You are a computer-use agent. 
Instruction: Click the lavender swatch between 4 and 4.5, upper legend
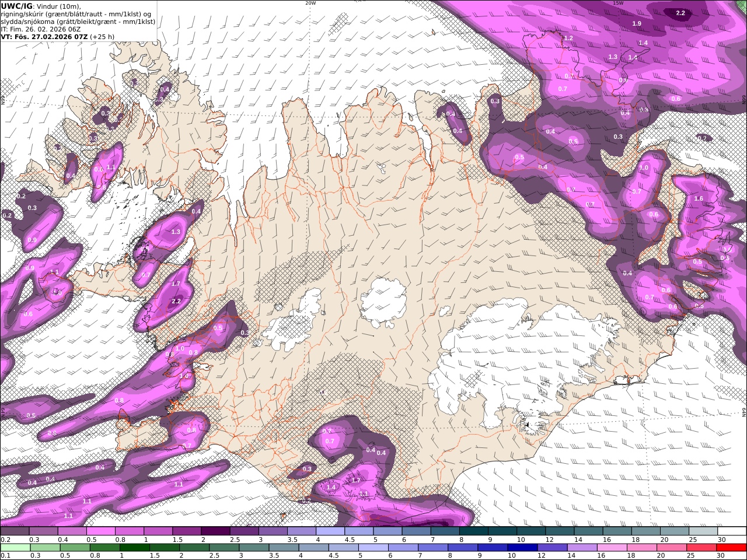coord(330,531)
